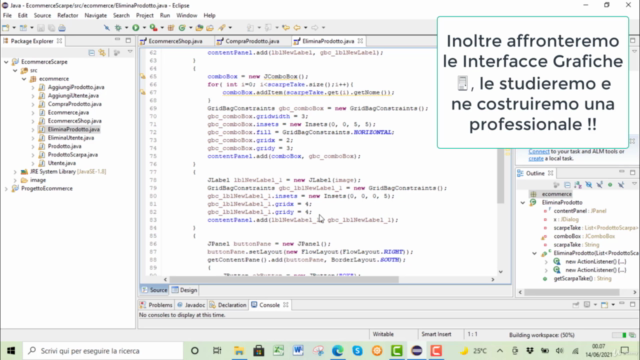Viewport: 640px width, 360px height.
Task: Expand the ProgettoEcommerce project
Action: tap(6, 189)
